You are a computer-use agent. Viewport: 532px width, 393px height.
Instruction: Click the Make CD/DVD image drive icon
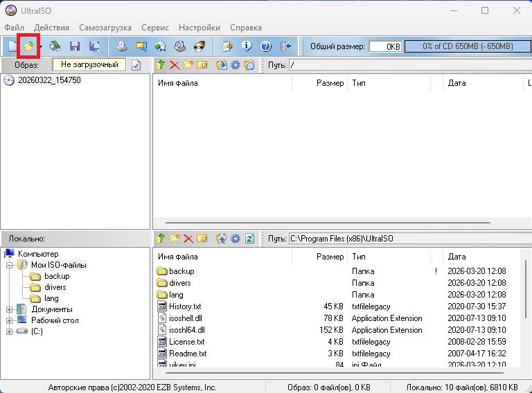(122, 46)
